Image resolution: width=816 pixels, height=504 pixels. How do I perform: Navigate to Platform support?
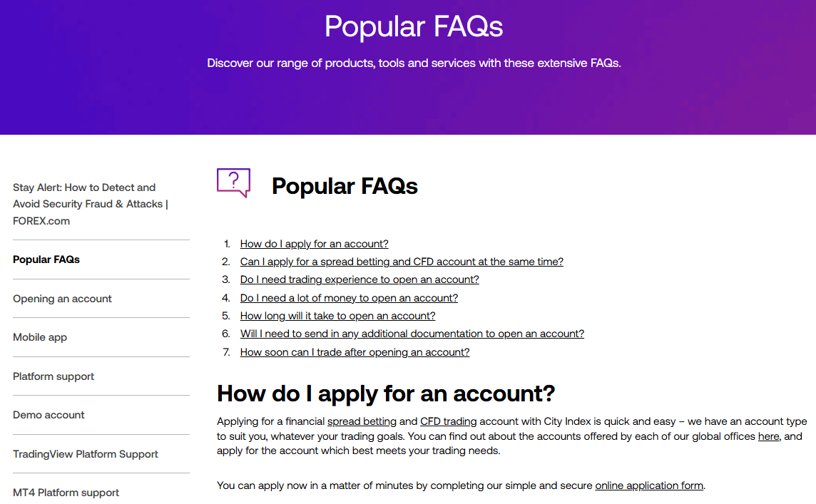[53, 376]
